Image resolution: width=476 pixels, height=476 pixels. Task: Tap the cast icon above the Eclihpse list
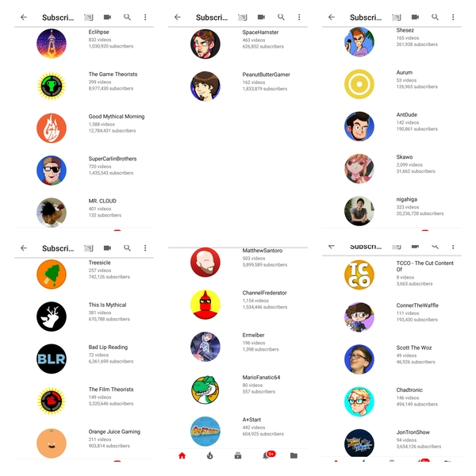(x=88, y=17)
